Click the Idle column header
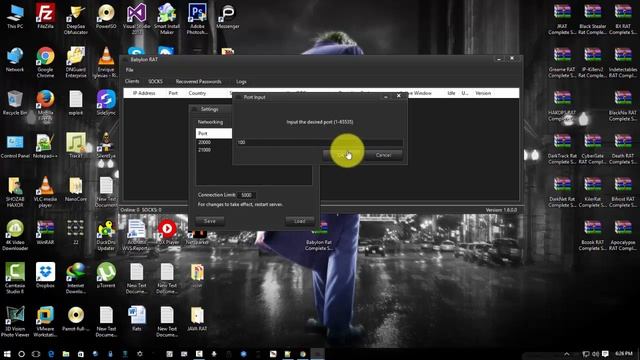 point(451,93)
